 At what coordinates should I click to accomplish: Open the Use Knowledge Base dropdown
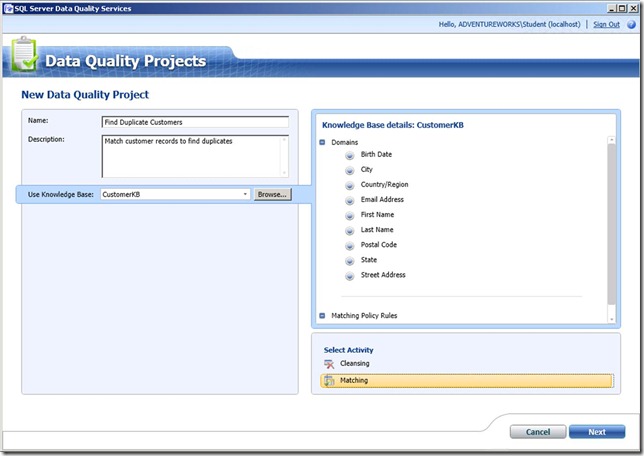point(245,194)
